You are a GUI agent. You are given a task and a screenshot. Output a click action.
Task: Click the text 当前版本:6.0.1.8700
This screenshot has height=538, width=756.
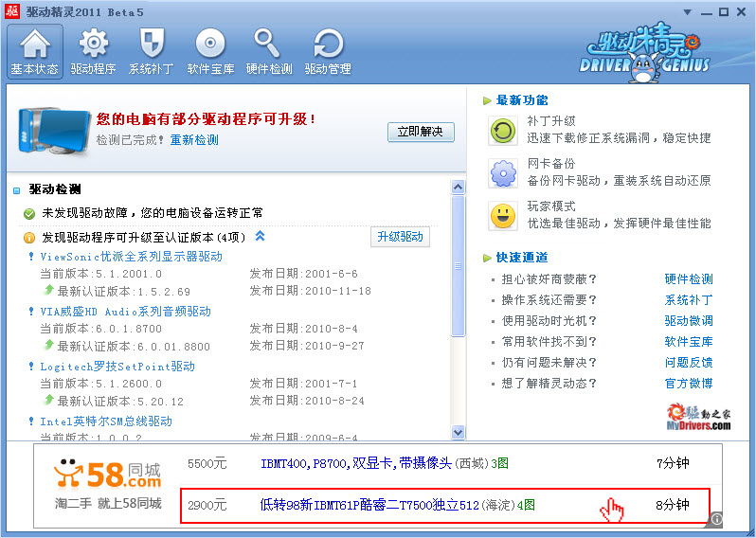click(x=100, y=329)
